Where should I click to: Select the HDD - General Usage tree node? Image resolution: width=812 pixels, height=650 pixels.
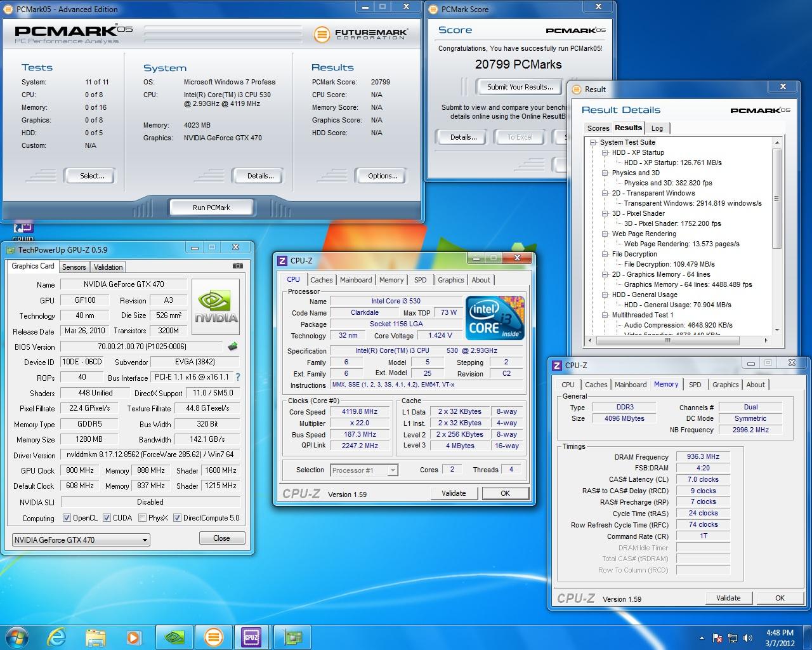point(645,295)
